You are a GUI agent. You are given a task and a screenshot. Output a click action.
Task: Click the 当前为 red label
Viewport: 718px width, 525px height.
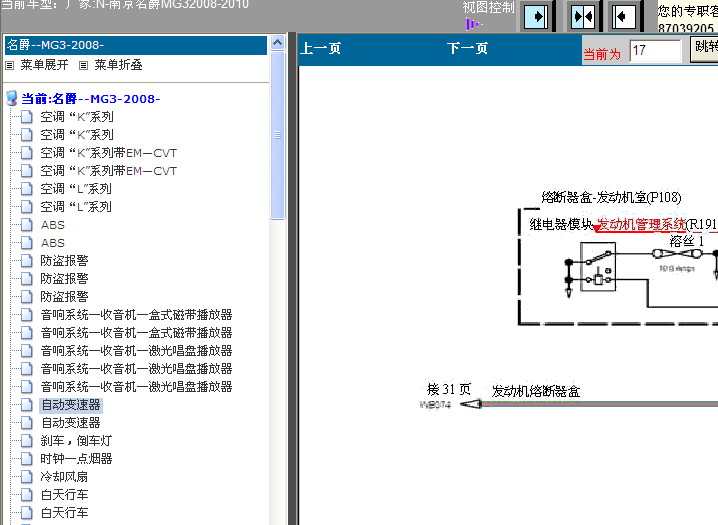[602, 54]
